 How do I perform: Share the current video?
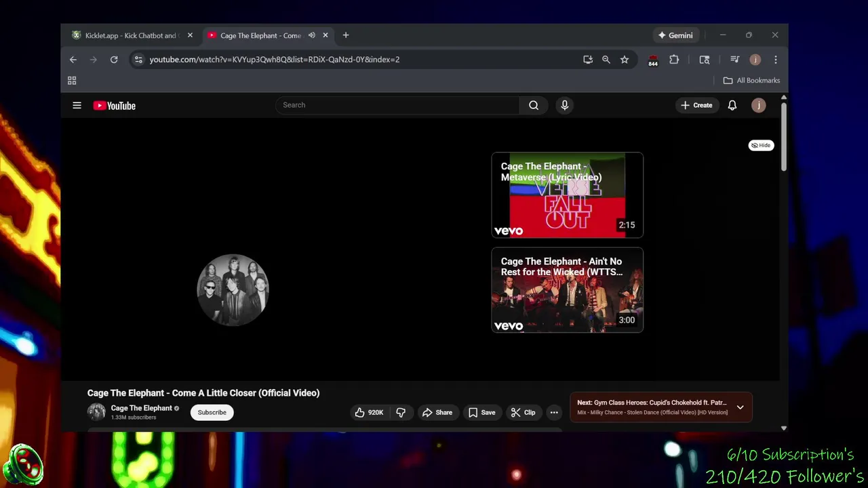tap(437, 412)
